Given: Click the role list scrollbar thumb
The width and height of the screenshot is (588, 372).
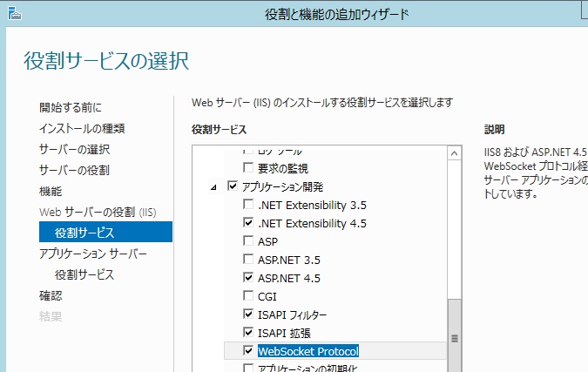Looking at the screenshot, I should coord(454,335).
